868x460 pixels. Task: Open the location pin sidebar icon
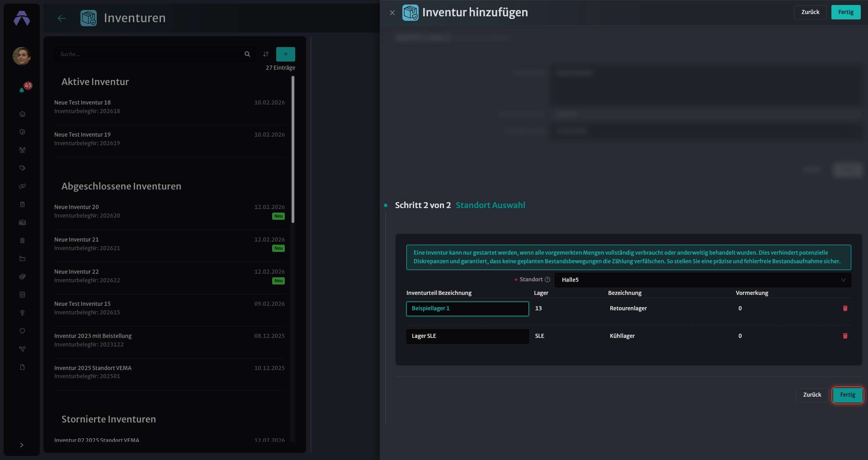(x=22, y=313)
